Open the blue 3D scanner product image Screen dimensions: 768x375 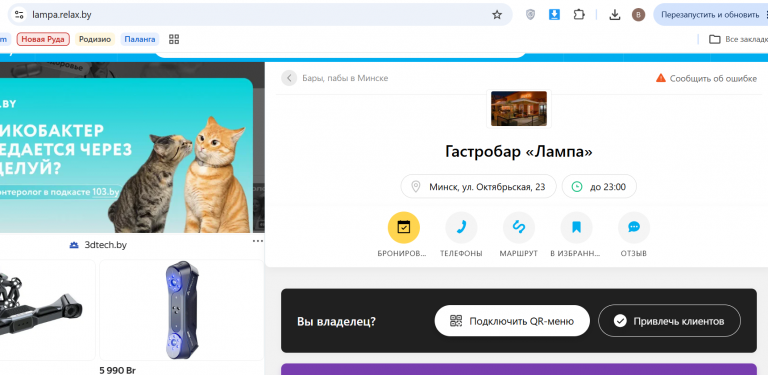point(182,310)
